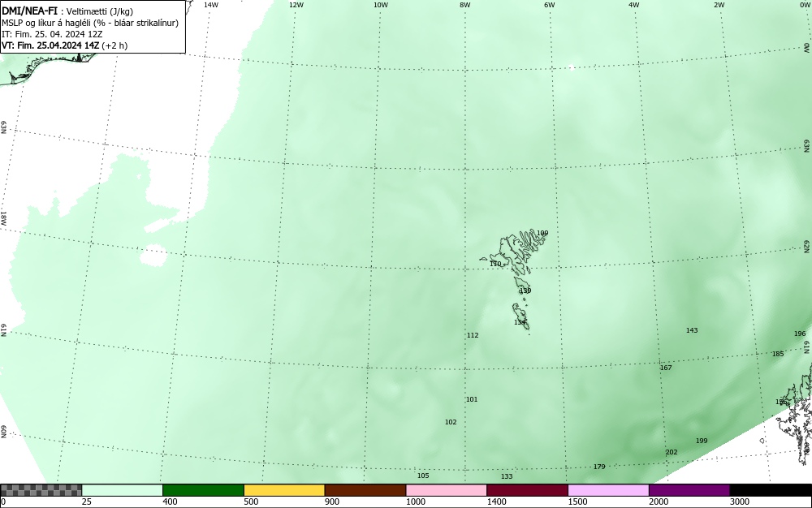812x508 pixels.
Task: Click the map value 185
Action: coord(778,354)
